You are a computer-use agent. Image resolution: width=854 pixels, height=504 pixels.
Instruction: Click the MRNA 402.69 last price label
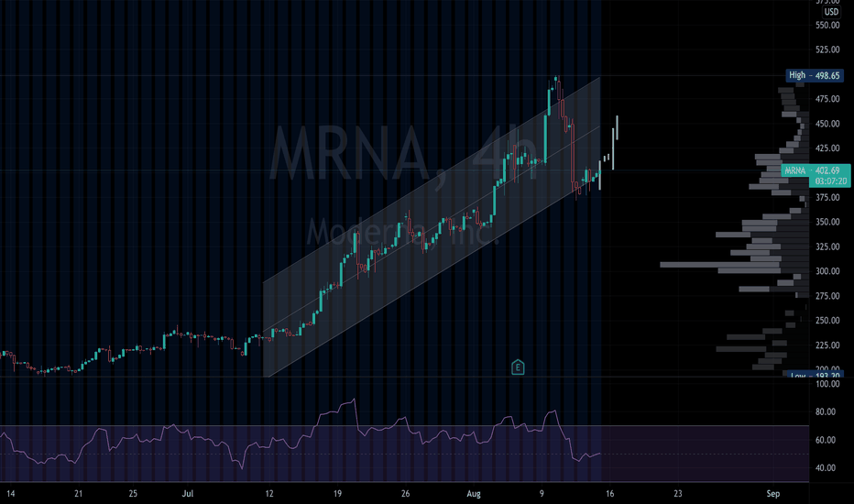click(816, 170)
